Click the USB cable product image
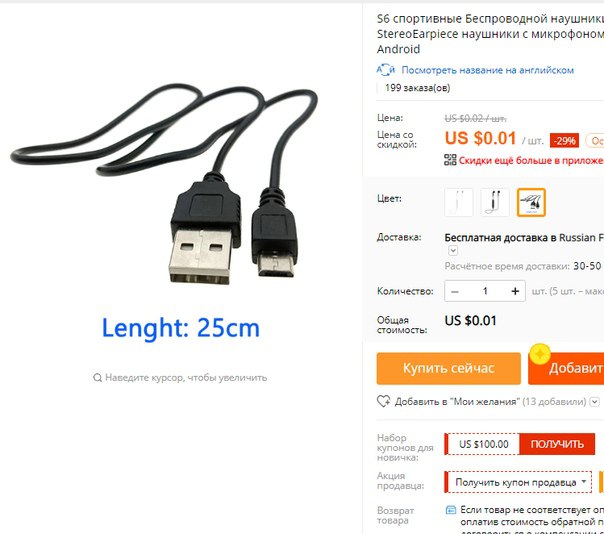The height and width of the screenshot is (534, 604). click(166, 184)
